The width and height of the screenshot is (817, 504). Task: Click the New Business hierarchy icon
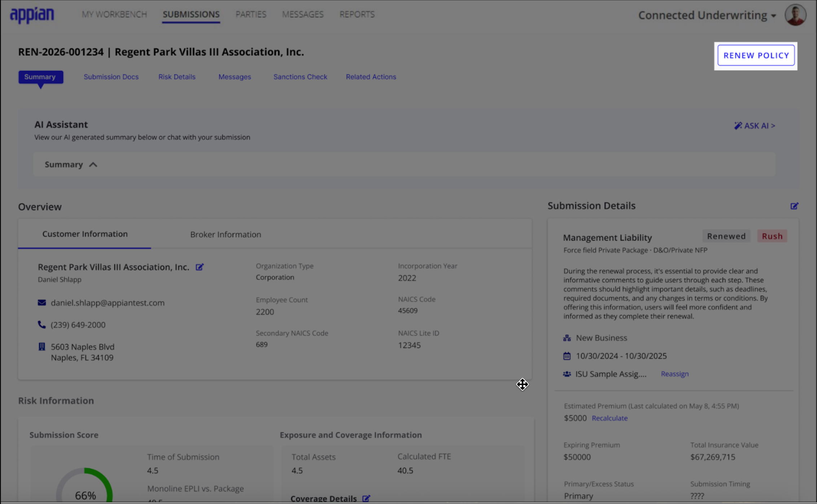(x=567, y=338)
